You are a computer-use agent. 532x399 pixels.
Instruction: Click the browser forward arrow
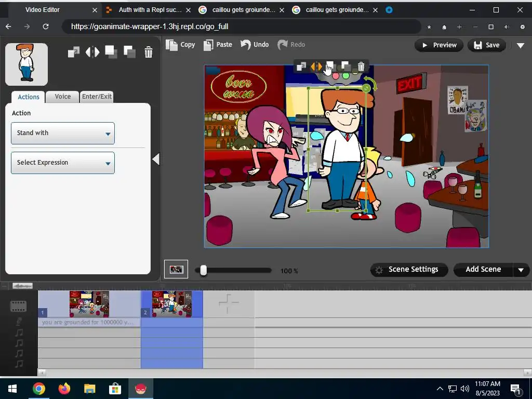click(27, 26)
